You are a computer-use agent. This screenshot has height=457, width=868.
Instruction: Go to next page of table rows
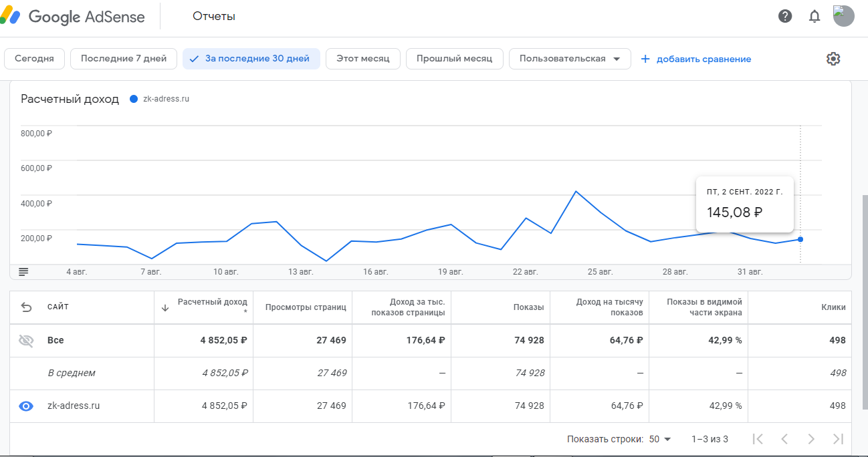(810, 439)
